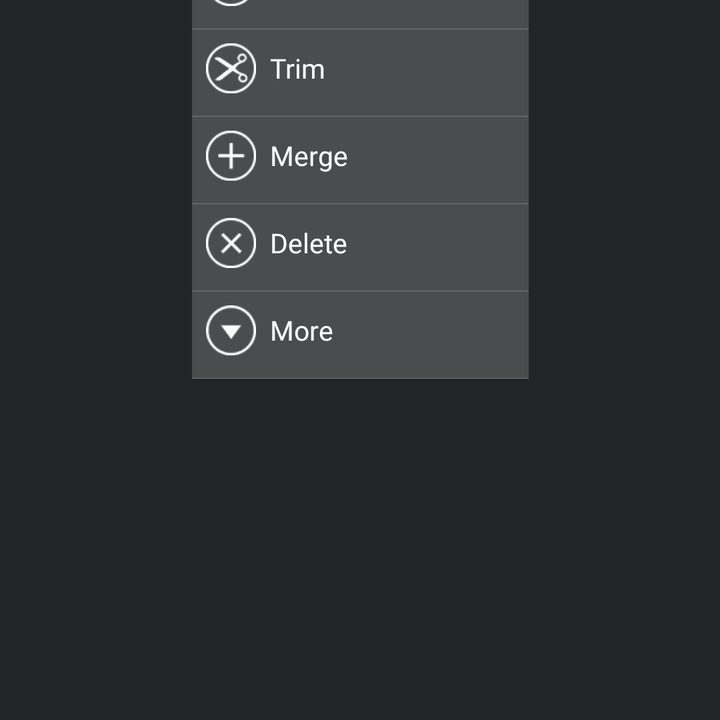Click blank space right of Delete label in row
Viewport: 720px width, 720px height.
(438, 247)
